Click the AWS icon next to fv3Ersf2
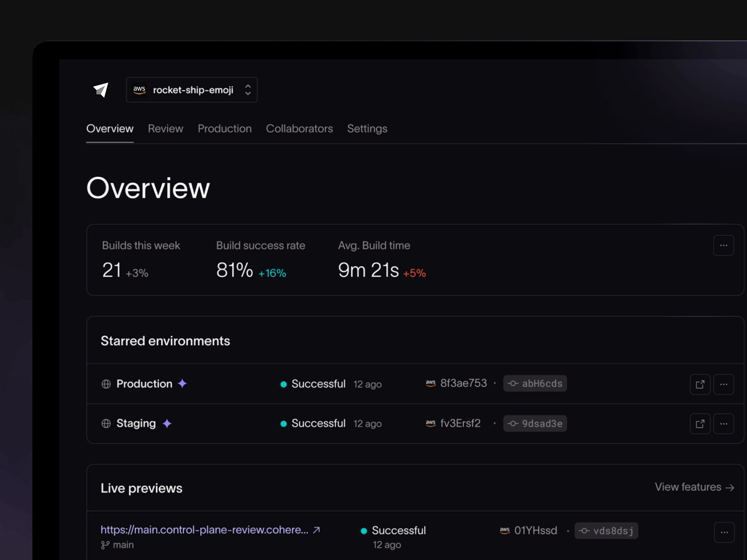Screen dimensions: 747x560 coord(430,423)
